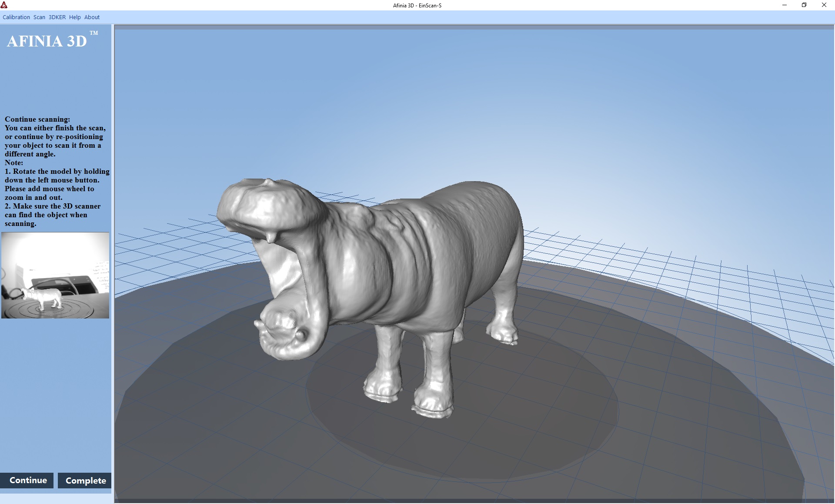Open the About menu
This screenshot has height=504, width=835.
(92, 17)
